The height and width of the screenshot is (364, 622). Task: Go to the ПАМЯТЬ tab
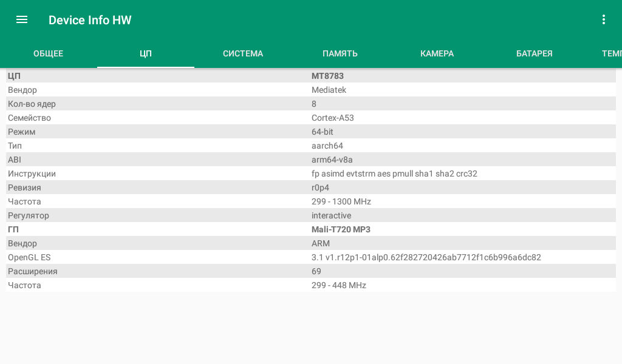click(340, 53)
